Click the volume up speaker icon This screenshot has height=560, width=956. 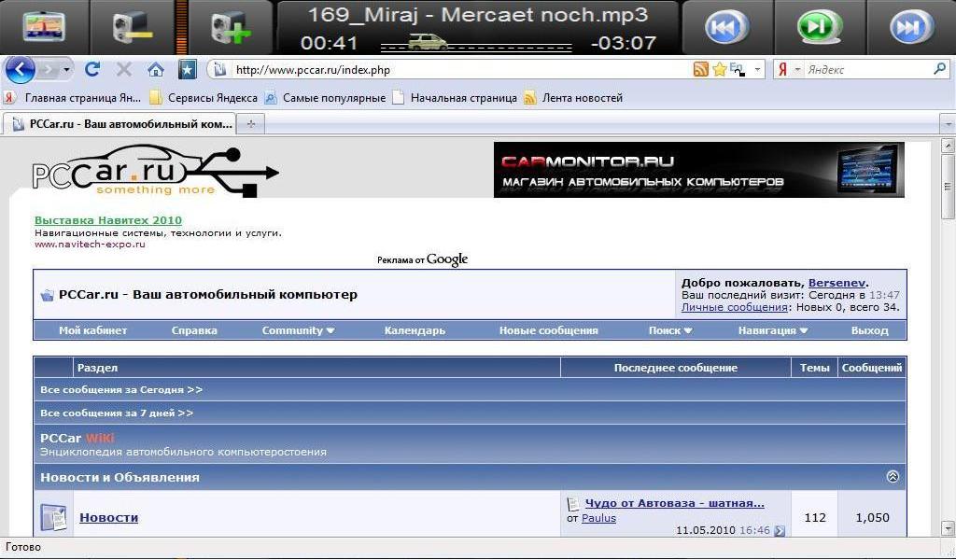click(x=230, y=27)
